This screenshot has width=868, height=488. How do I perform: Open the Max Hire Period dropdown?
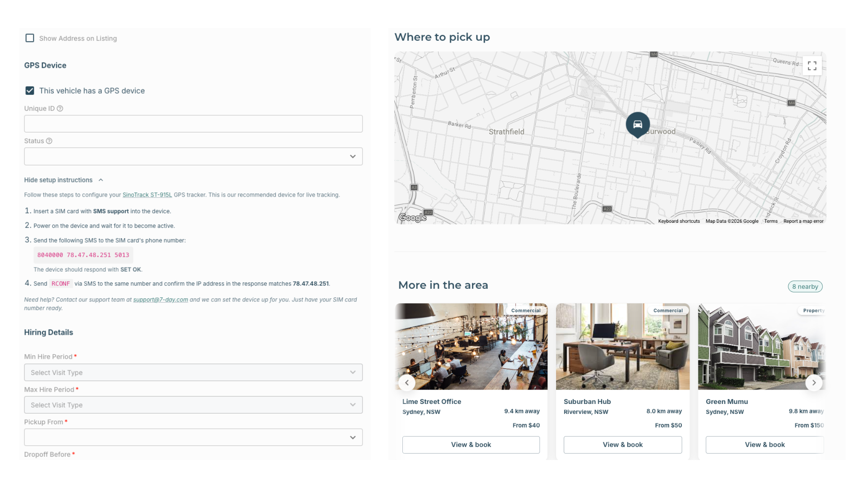[193, 405]
